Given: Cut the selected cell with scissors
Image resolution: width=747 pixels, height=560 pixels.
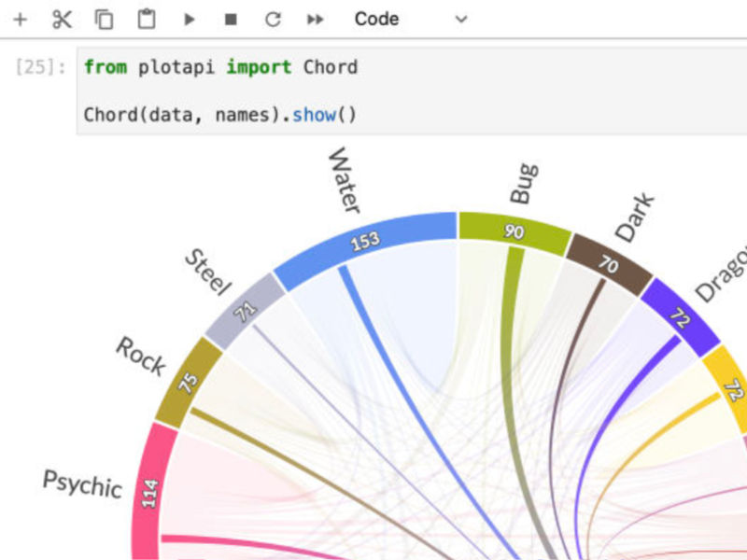Looking at the screenshot, I should click(62, 19).
